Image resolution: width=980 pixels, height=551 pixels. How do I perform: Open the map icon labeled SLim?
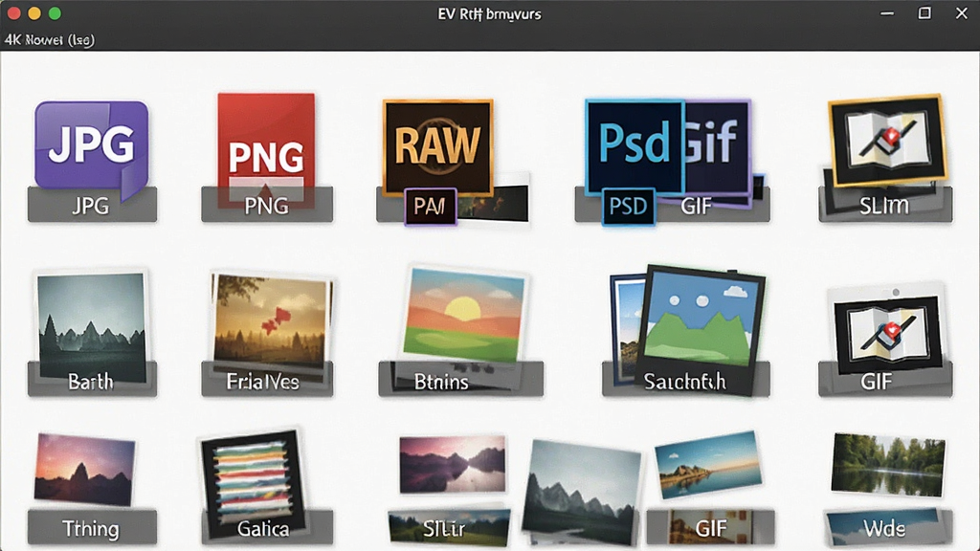887,140
